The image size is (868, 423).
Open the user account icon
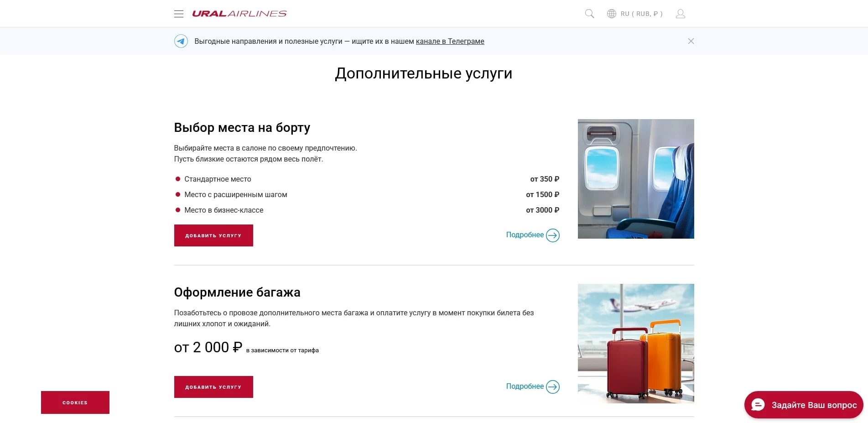click(680, 13)
